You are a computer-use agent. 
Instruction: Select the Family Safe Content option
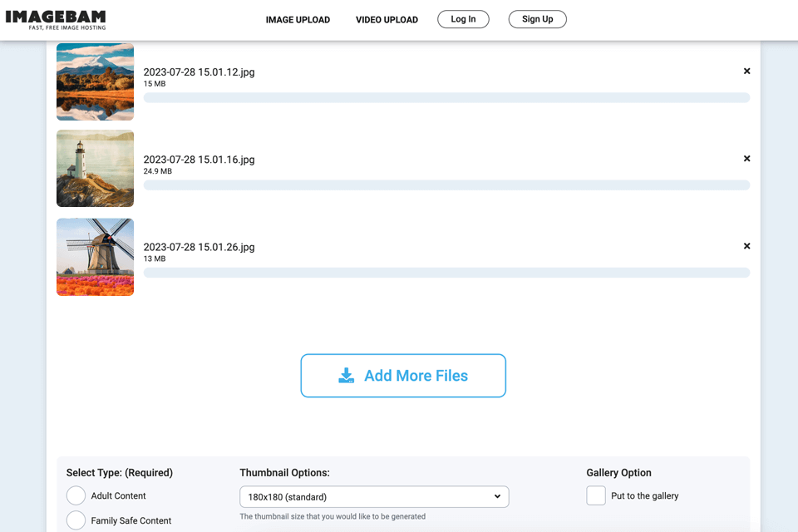[x=76, y=520]
